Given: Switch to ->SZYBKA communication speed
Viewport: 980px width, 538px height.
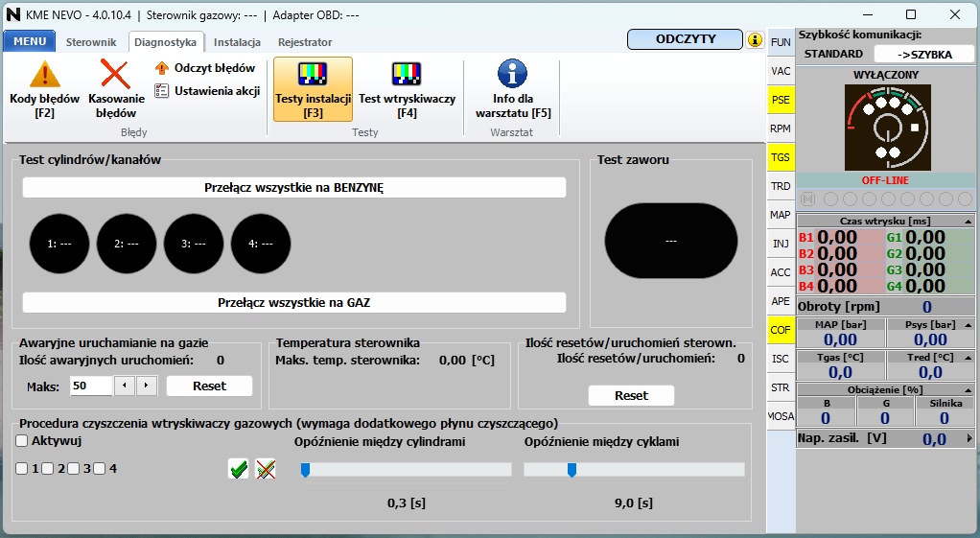Looking at the screenshot, I should point(923,55).
